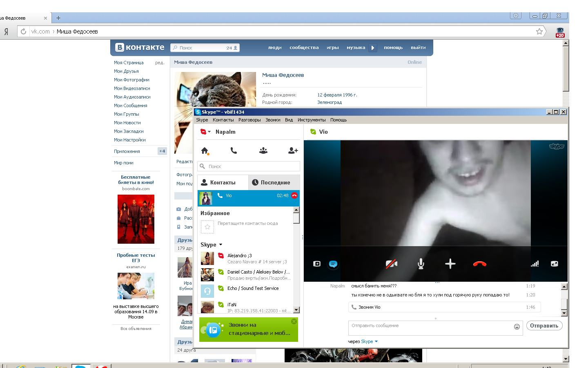The height and width of the screenshot is (368, 588).
Task: Click the ред. link next to Моя Страница
Action: tap(160, 63)
